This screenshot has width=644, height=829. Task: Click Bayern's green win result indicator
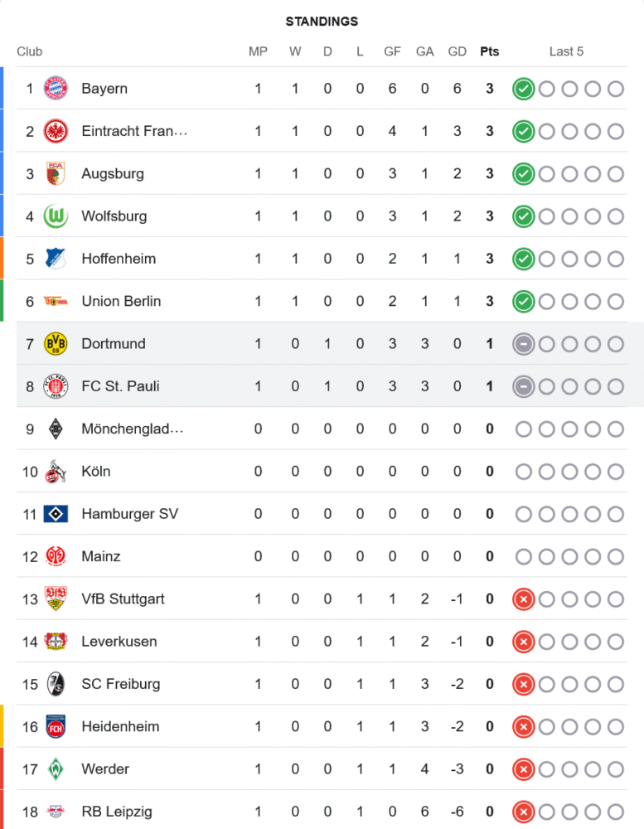point(522,89)
